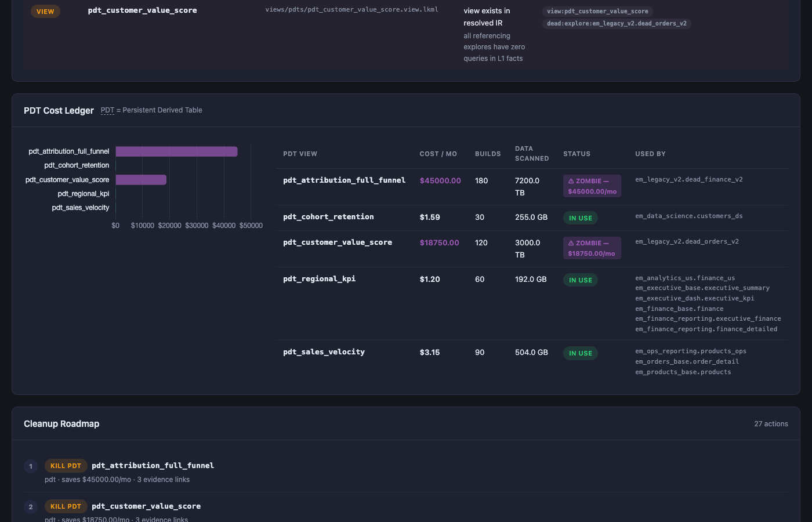This screenshot has width=812, height=522.
Task: Select pdt_cohort_retention table row name
Action: pos(328,217)
